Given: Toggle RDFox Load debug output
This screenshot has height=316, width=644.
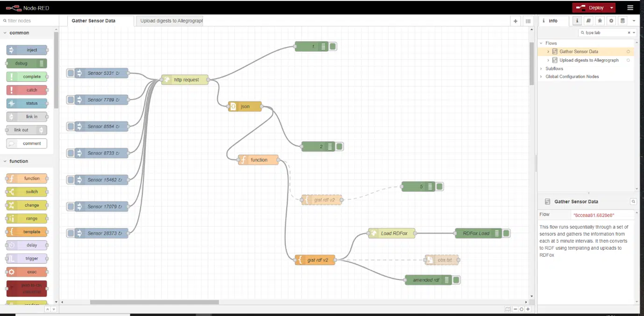Looking at the screenshot, I should click(506, 233).
